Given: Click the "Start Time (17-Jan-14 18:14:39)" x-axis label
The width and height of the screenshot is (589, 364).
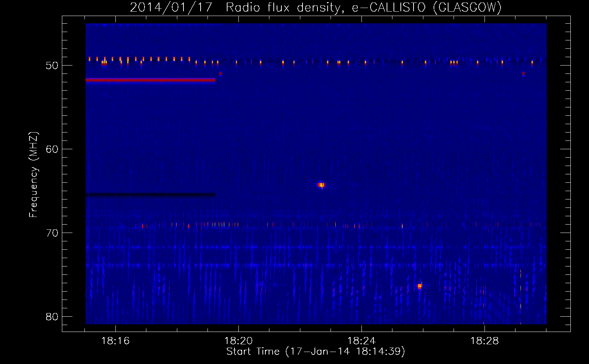Looking at the screenshot, I should tap(316, 352).
